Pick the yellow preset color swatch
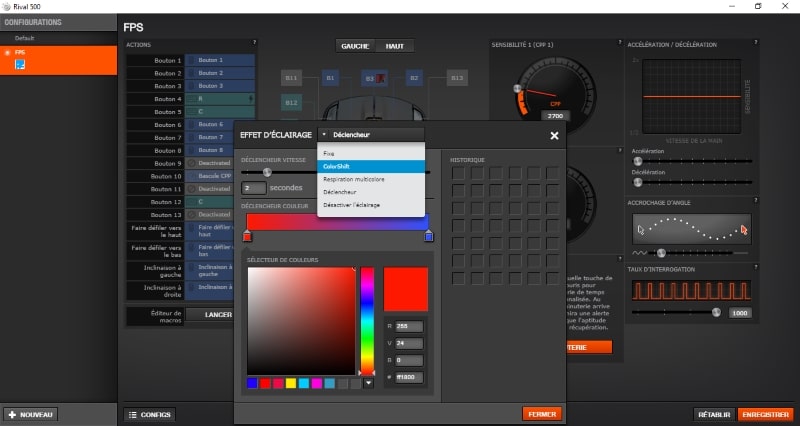This screenshot has height=426, width=800. 291,382
